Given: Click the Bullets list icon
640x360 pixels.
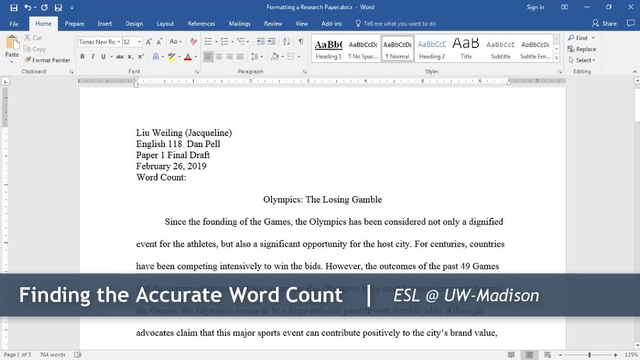Looking at the screenshot, I should pos(208,42).
